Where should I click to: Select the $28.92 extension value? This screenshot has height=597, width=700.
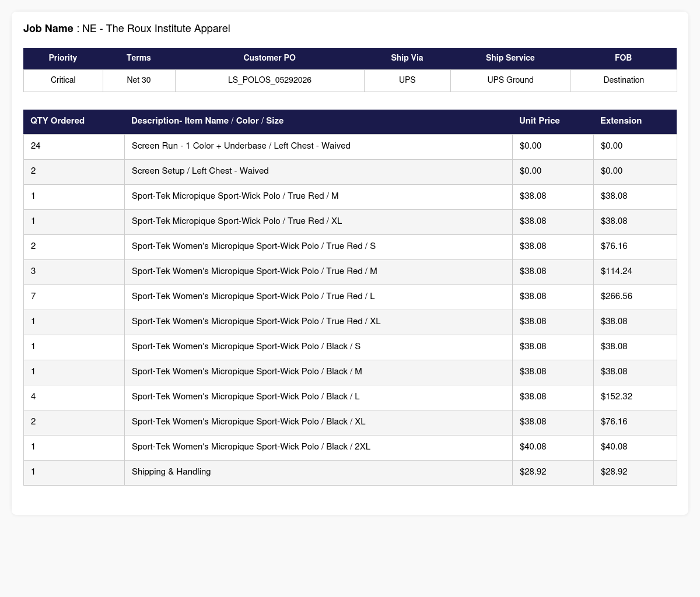click(614, 472)
